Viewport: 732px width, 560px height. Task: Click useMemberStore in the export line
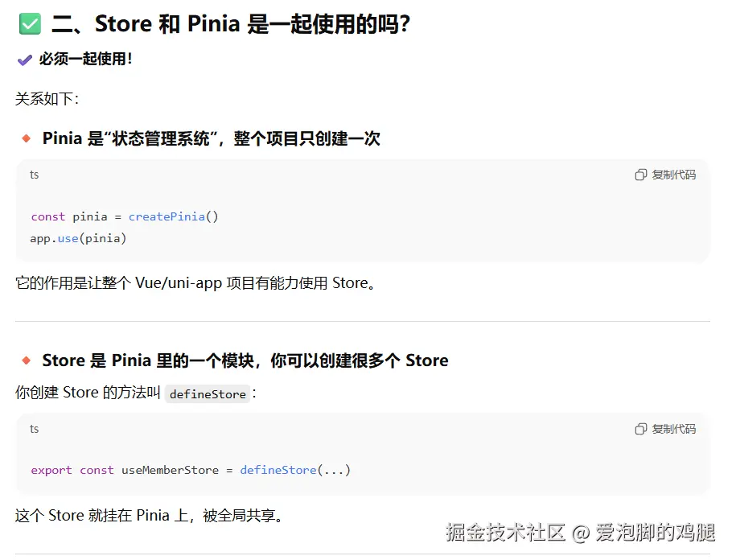tap(170, 470)
